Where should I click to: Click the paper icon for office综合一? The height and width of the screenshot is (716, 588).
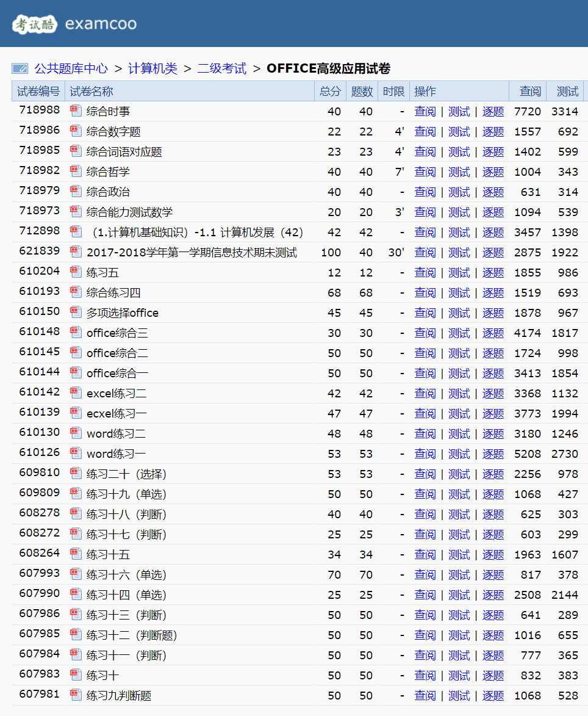point(76,372)
